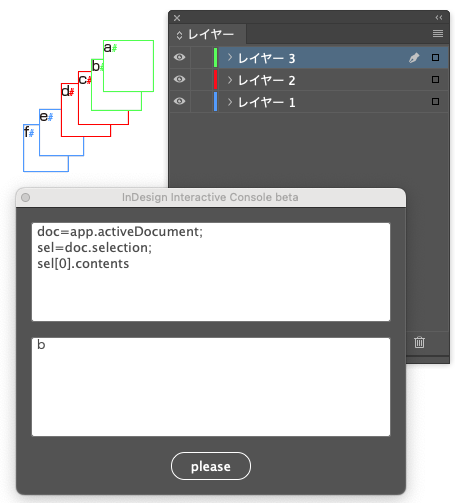This screenshot has width=460, height=503.
Task: Cycle panel size via レイヤー tab arrows
Action: pyautogui.click(x=179, y=35)
